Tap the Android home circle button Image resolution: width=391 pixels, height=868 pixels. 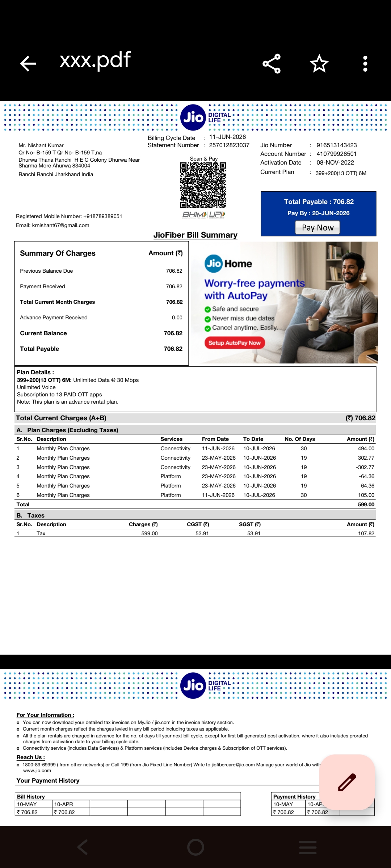pos(195,847)
